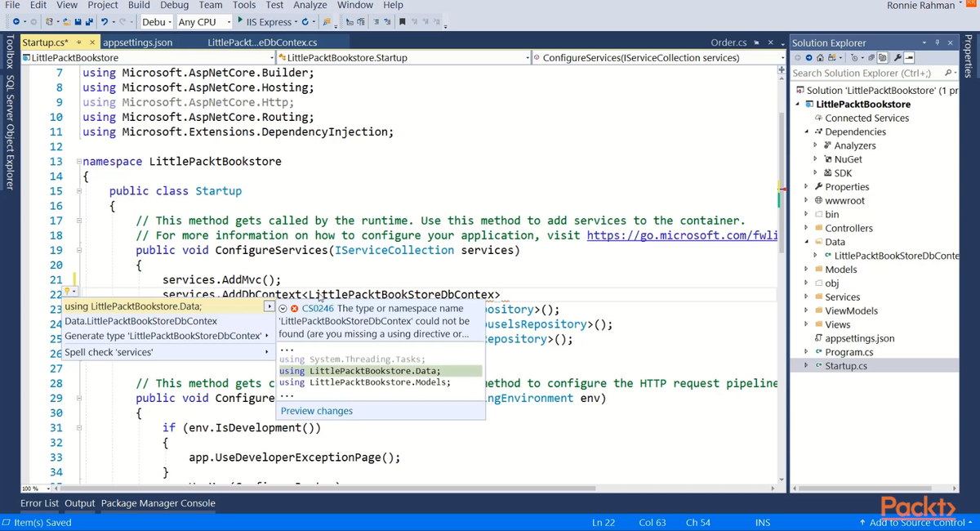Image resolution: width=980 pixels, height=531 pixels.
Task: Open Properties wrench icon in Solution Explorer
Action: 897,58
